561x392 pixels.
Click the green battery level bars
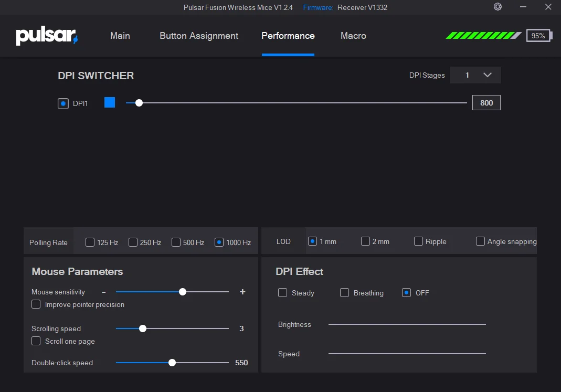(x=483, y=35)
